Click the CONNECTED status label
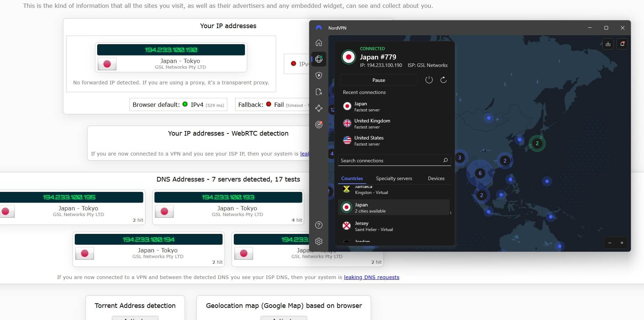Image resolution: width=644 pixels, height=320 pixels. (372, 48)
